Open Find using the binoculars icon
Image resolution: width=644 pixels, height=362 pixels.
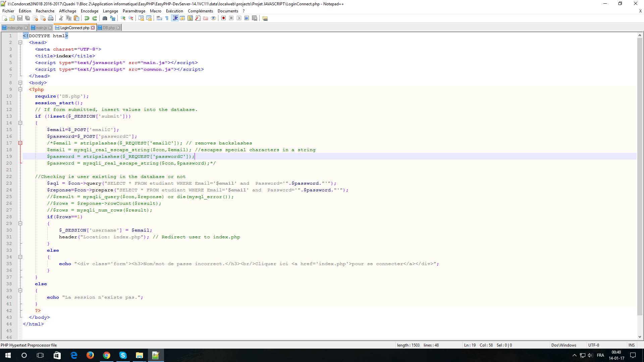(x=105, y=18)
